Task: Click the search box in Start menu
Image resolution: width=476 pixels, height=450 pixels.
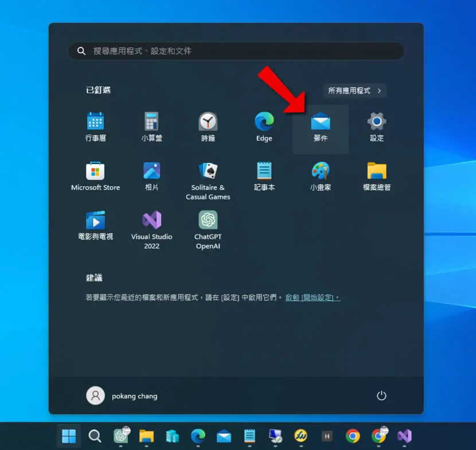Action: point(236,51)
